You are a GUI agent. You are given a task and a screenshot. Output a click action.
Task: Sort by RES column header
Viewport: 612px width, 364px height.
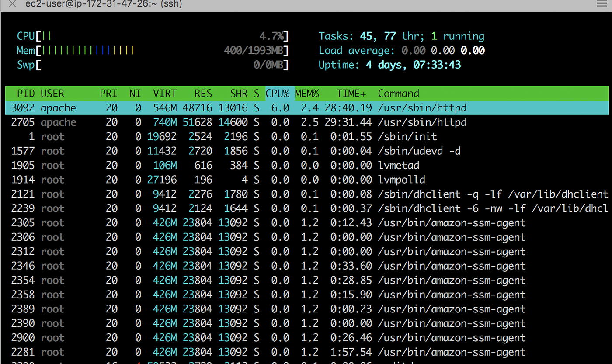(x=203, y=94)
